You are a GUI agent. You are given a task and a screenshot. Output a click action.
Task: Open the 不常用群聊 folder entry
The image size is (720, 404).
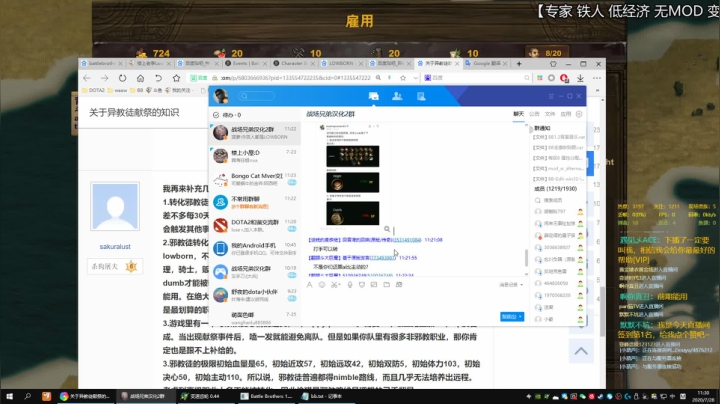point(255,202)
